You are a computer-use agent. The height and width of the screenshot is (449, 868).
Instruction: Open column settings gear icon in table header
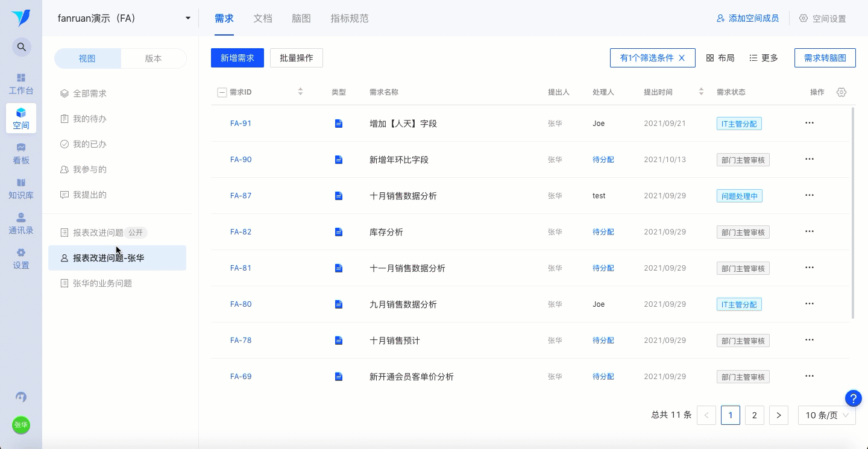pyautogui.click(x=842, y=92)
